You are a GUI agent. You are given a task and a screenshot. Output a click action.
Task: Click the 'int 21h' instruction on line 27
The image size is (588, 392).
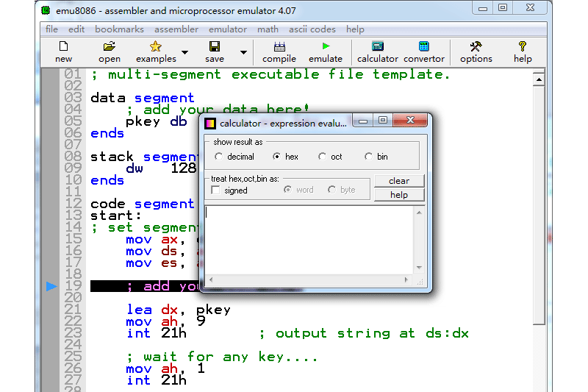pyautogui.click(x=156, y=380)
